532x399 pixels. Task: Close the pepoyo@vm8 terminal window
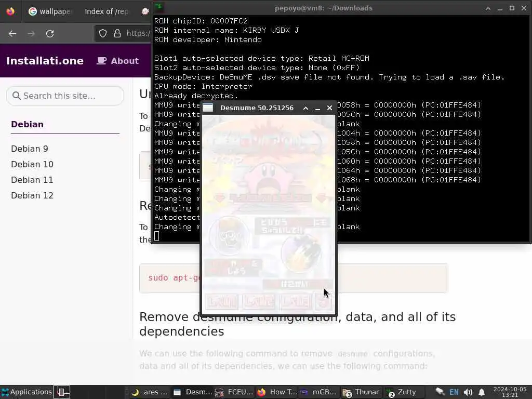524,8
